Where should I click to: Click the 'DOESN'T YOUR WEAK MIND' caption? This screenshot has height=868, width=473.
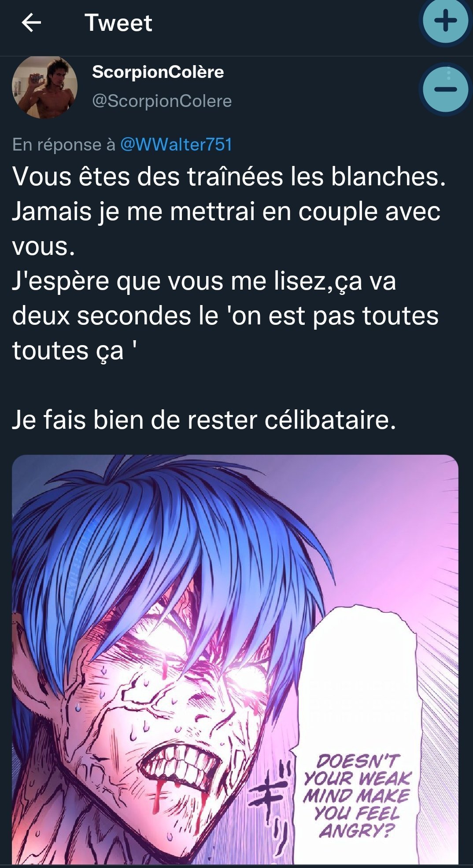click(357, 797)
